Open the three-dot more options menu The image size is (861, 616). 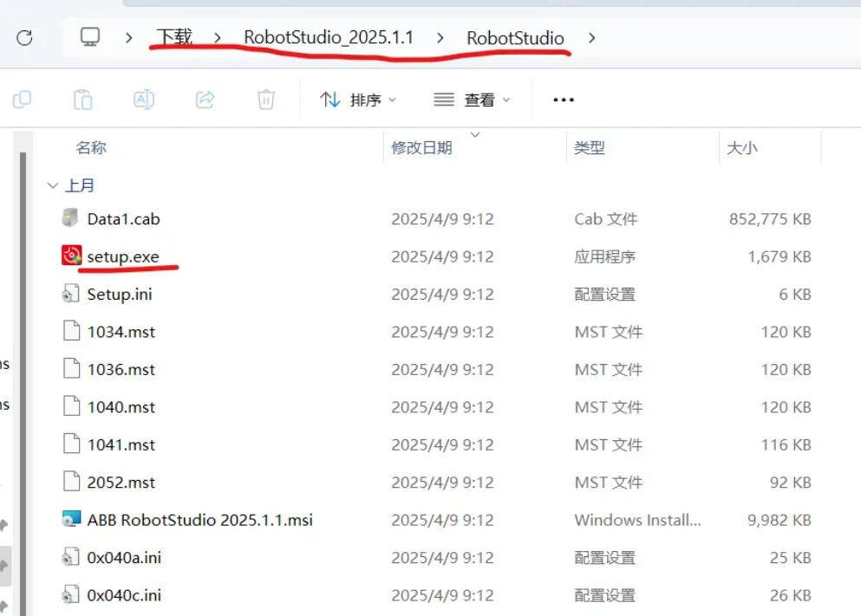click(x=564, y=100)
